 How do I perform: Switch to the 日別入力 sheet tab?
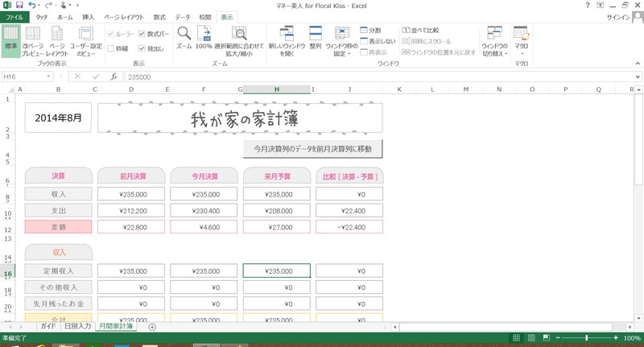tap(77, 326)
